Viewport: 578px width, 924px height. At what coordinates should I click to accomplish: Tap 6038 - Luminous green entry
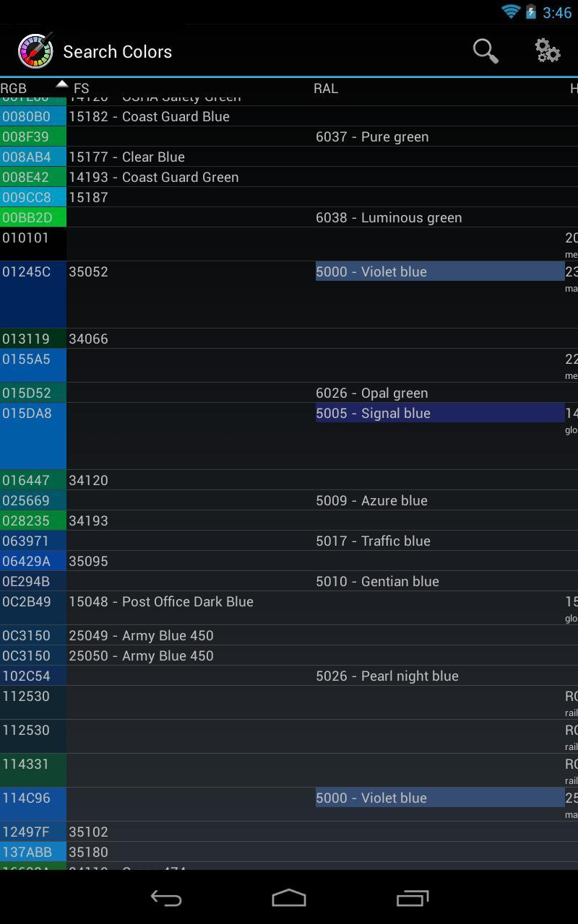pyautogui.click(x=389, y=217)
